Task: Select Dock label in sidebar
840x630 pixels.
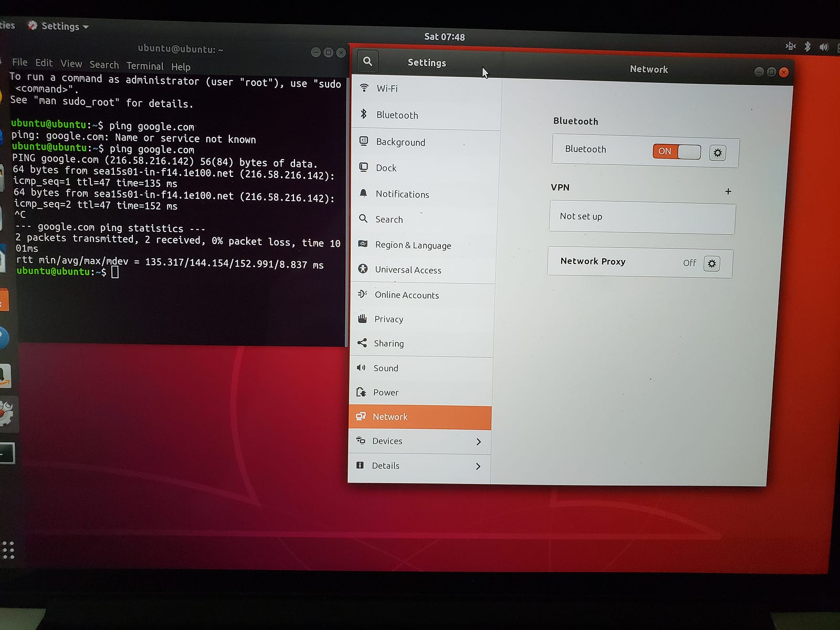Action: coord(386,168)
